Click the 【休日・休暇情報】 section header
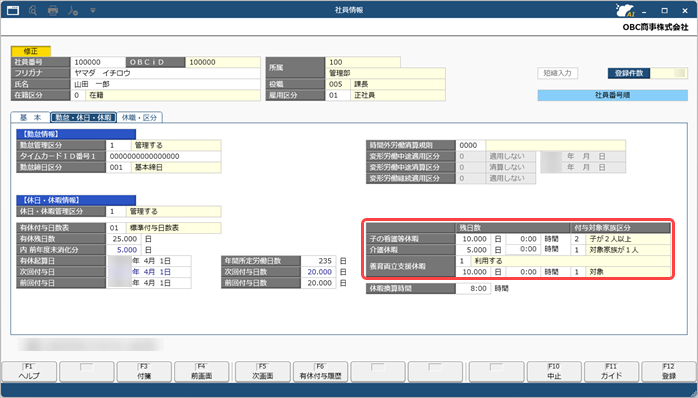Screen dimensions: 698x398 76,200
